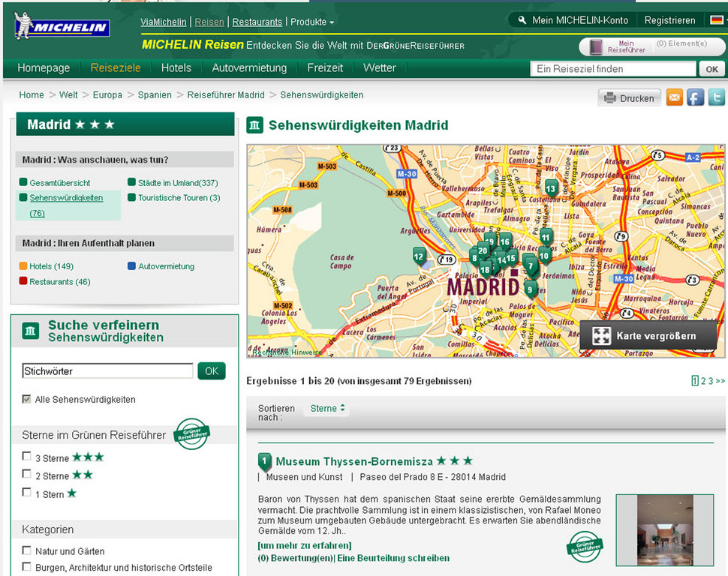Click OK next to Stichwörter field
The width and height of the screenshot is (728, 576).
tap(212, 370)
